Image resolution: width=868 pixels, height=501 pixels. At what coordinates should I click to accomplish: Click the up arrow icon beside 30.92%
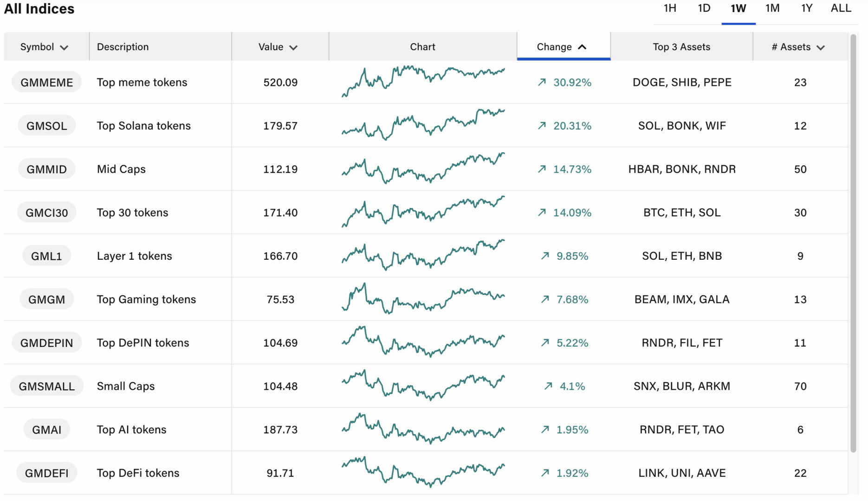[x=542, y=82]
